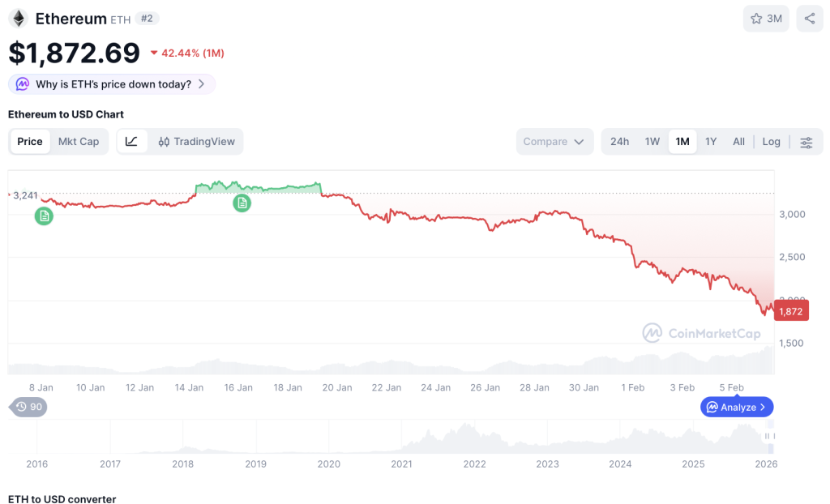
Task: Click news marker near 16 Jan
Action: 242,203
